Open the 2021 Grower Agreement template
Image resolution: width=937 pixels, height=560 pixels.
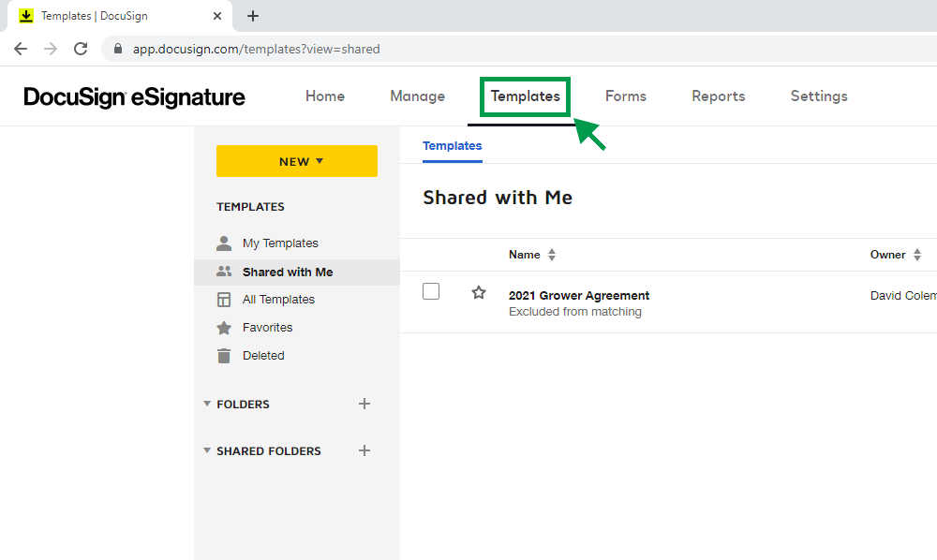578,295
